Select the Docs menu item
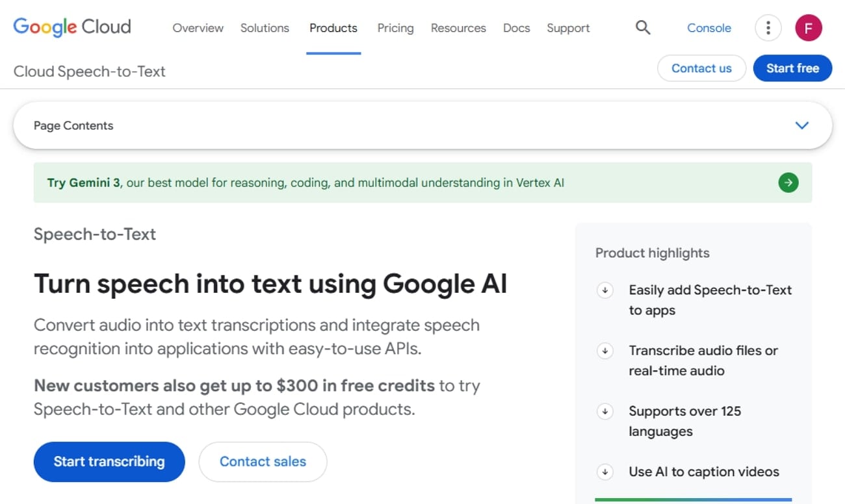The width and height of the screenshot is (845, 504). pos(516,28)
